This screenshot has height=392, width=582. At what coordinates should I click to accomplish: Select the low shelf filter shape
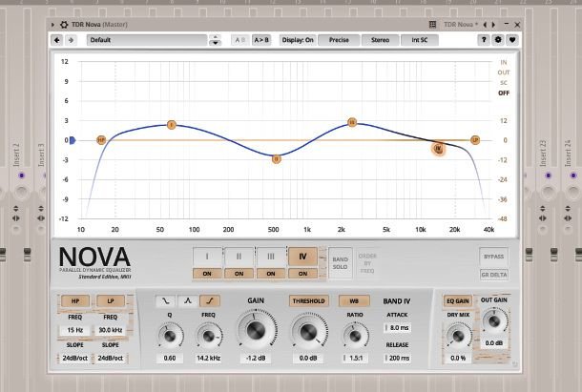click(165, 300)
